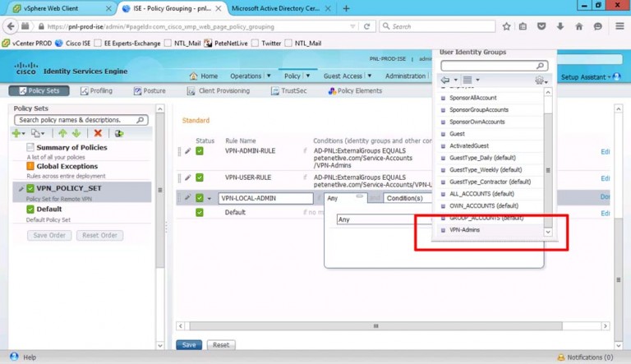Open dropdown beside add policy set icon
Image resolution: width=631 pixels, height=364 pixels.
click(23, 134)
